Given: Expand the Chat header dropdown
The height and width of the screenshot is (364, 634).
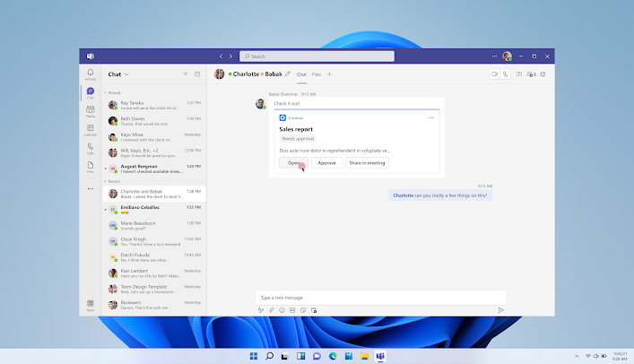Looking at the screenshot, I should coord(126,74).
